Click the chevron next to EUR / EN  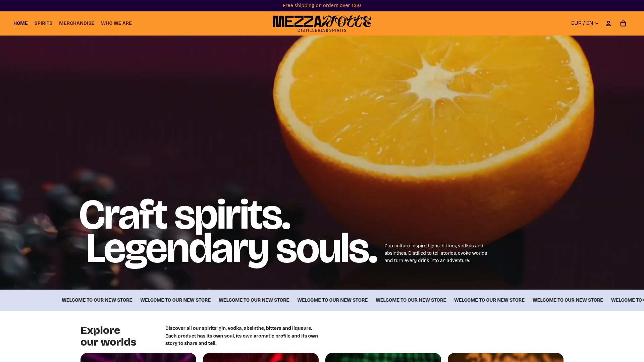coord(597,23)
